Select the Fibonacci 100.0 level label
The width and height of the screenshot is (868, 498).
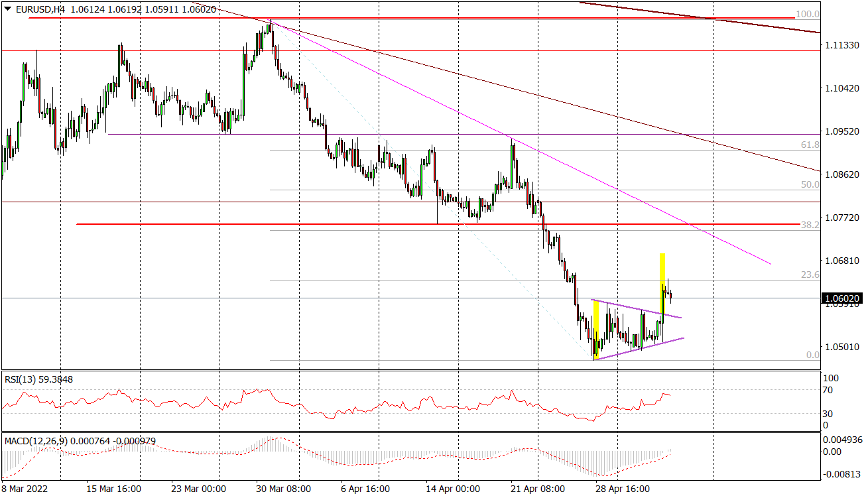808,14
